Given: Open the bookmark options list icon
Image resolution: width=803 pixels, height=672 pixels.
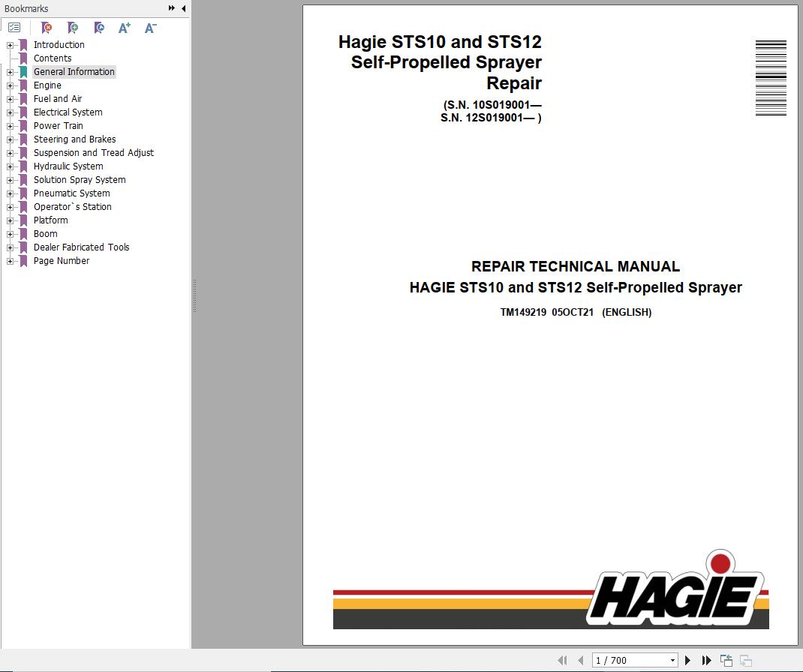Looking at the screenshot, I should click(x=14, y=28).
